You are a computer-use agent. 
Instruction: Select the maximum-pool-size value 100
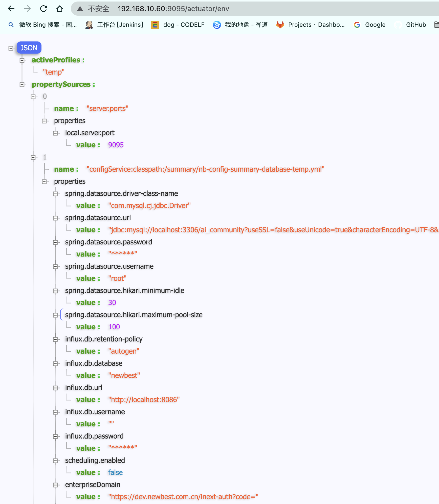(x=114, y=327)
